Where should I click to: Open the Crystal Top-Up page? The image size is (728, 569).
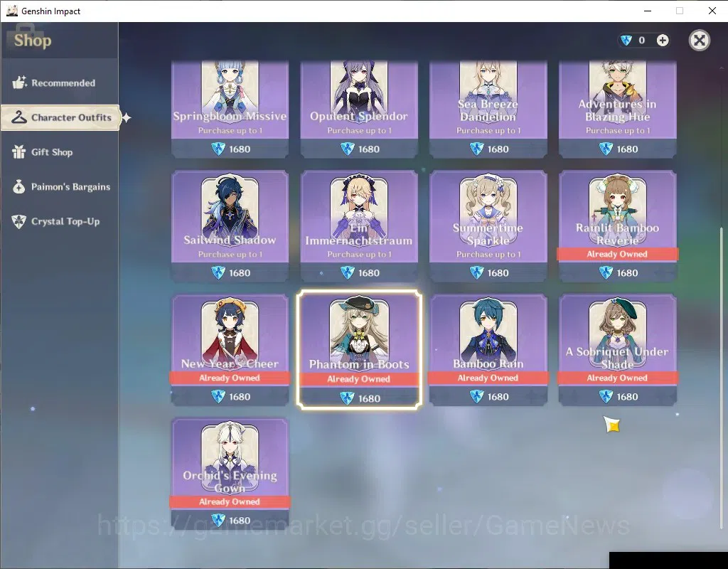[x=60, y=222]
